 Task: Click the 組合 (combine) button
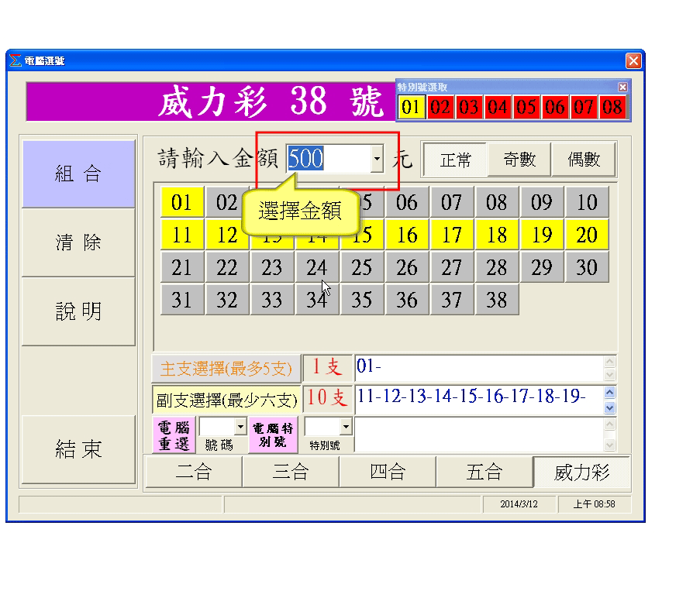(x=78, y=174)
